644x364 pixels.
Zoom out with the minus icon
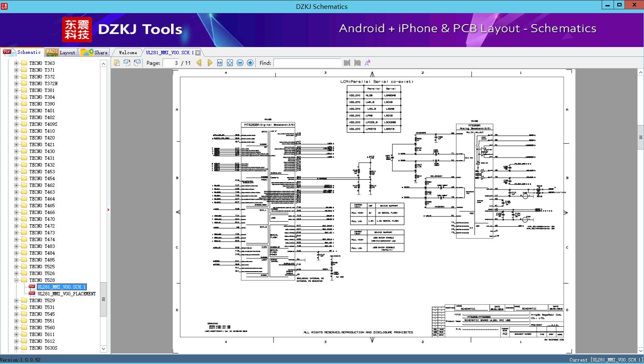point(240,63)
